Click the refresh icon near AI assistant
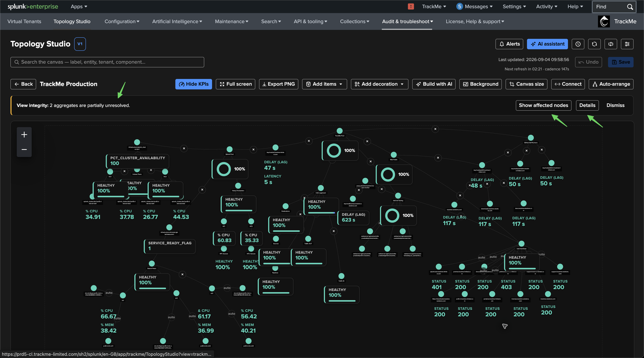This screenshot has width=644, height=358. click(594, 44)
